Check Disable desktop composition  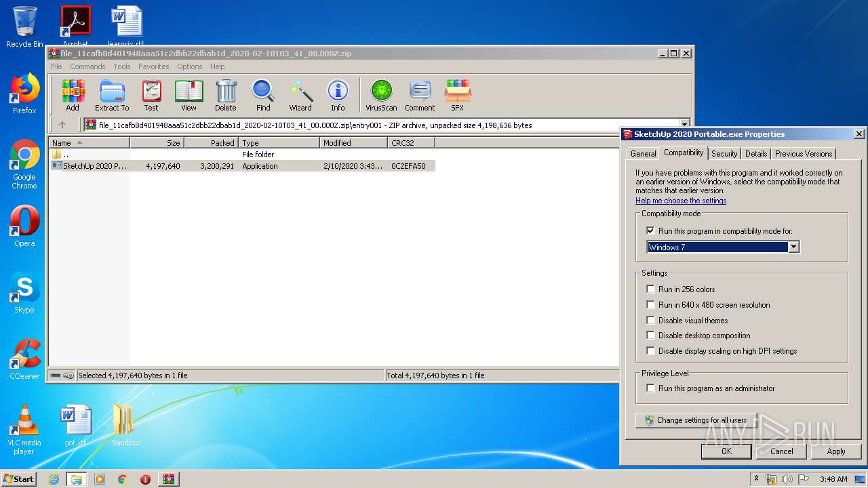(x=651, y=335)
